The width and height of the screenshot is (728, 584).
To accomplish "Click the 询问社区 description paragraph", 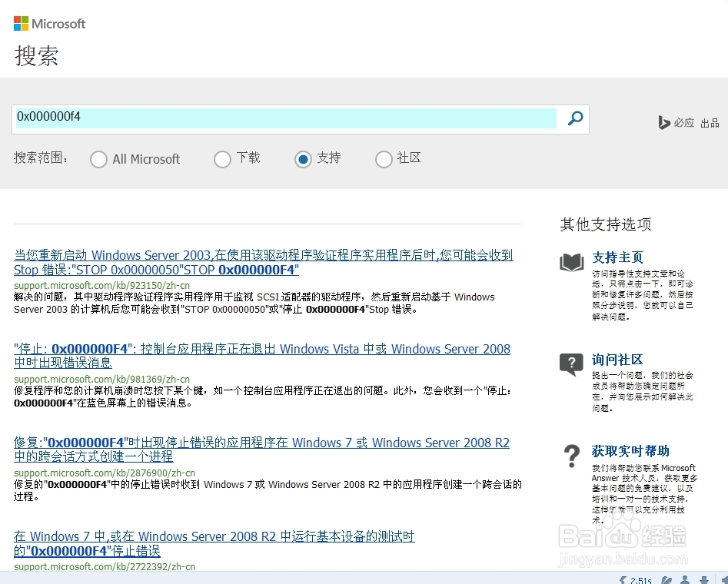I will click(643, 392).
